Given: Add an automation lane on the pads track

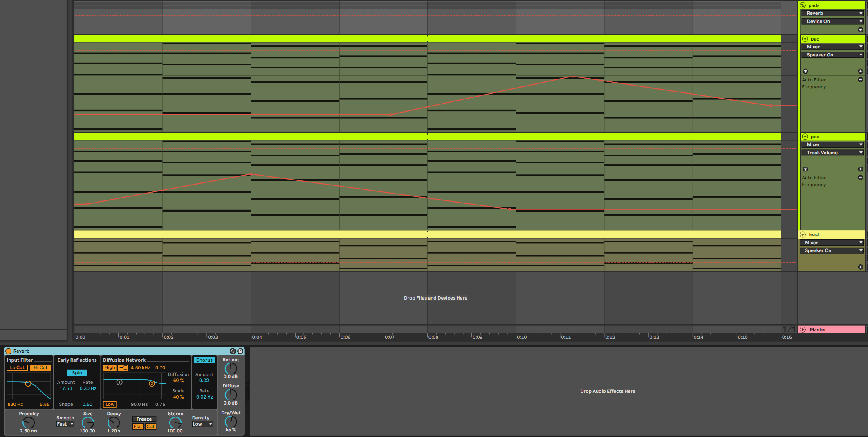Looking at the screenshot, I should click(x=860, y=30).
